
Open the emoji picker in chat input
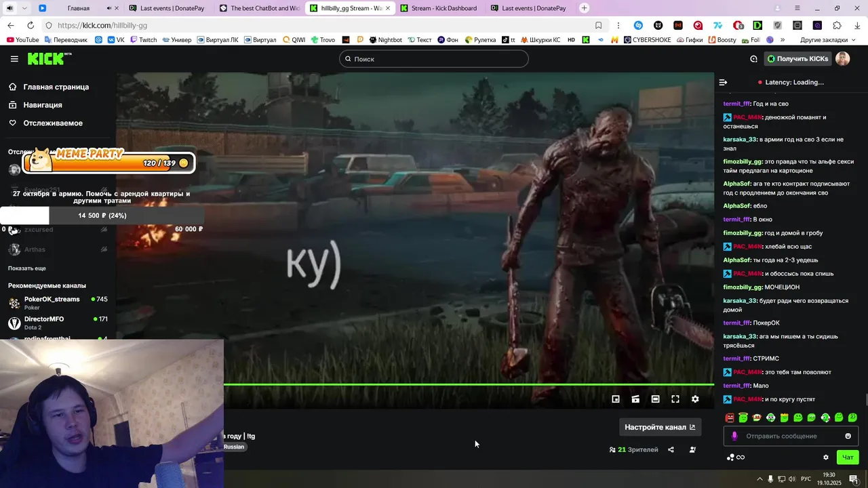[x=848, y=436]
